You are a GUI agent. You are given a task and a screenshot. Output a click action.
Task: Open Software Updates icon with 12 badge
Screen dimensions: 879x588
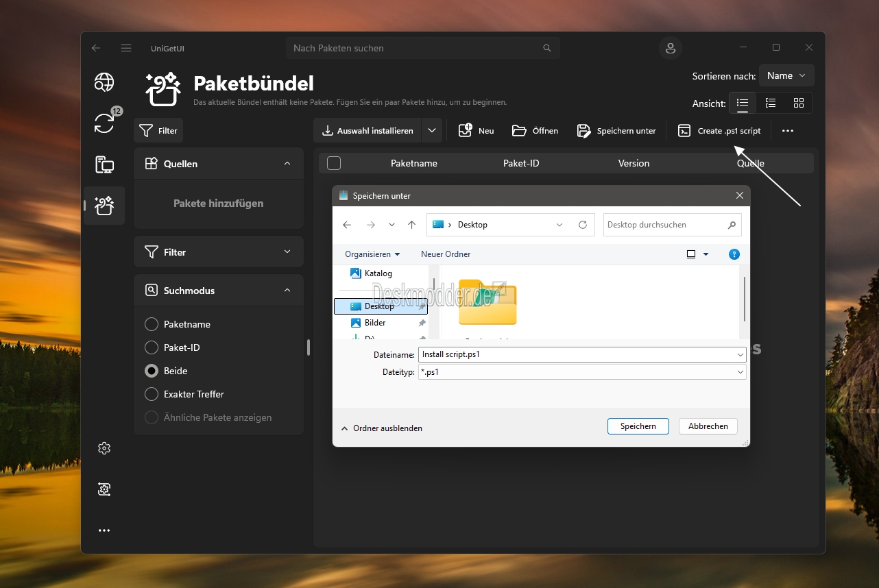pyautogui.click(x=104, y=123)
